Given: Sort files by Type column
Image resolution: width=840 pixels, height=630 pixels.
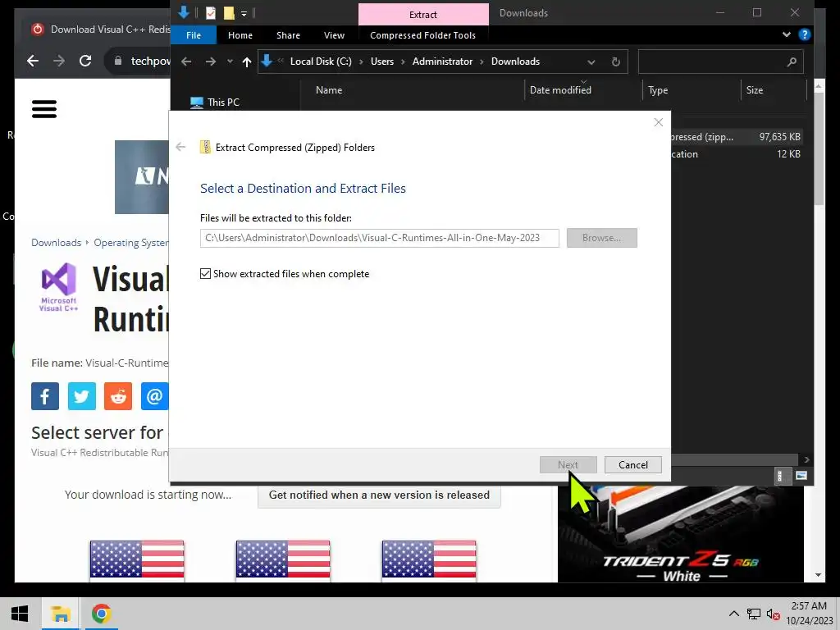Looking at the screenshot, I should 658,90.
